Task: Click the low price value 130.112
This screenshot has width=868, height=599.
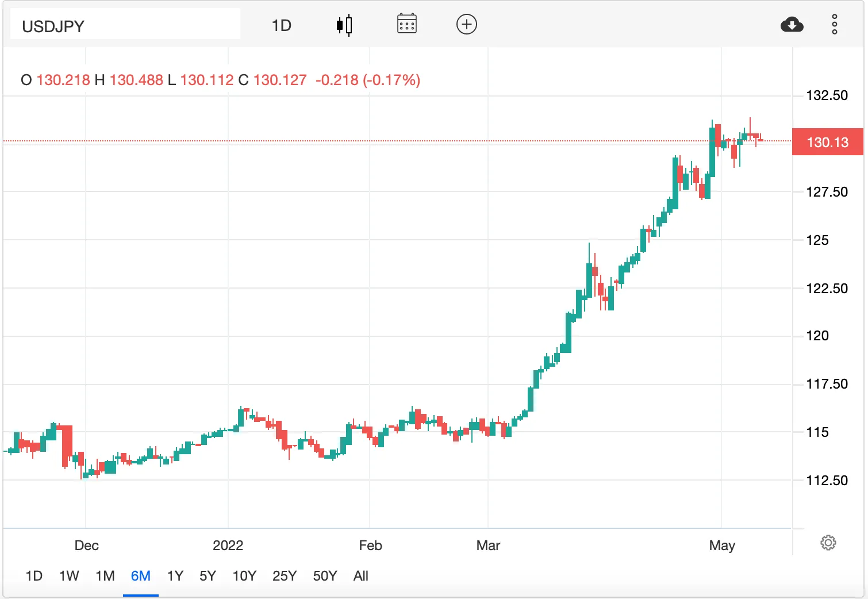Action: pos(207,80)
